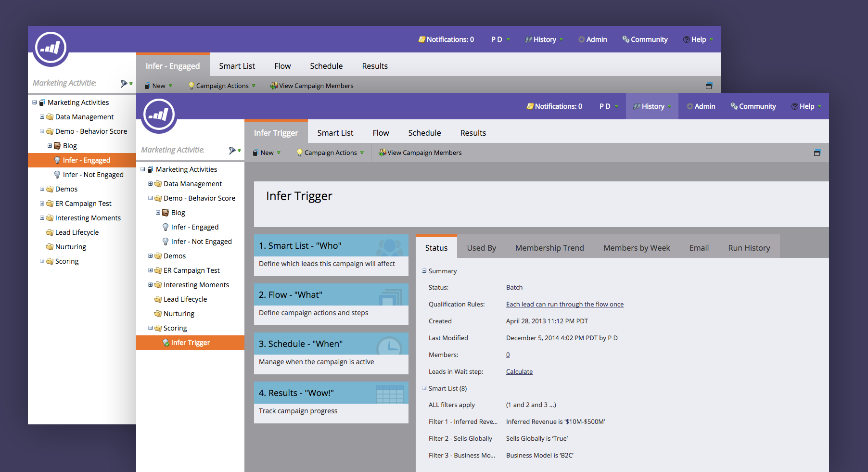
Task: Collapse the Smart List (8) section
Action: tap(424, 388)
